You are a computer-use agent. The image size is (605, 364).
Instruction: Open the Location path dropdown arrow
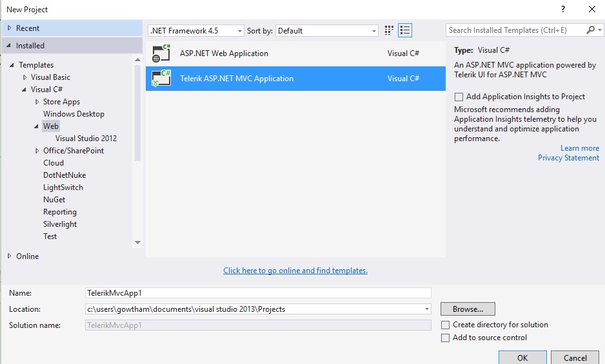tap(427, 309)
